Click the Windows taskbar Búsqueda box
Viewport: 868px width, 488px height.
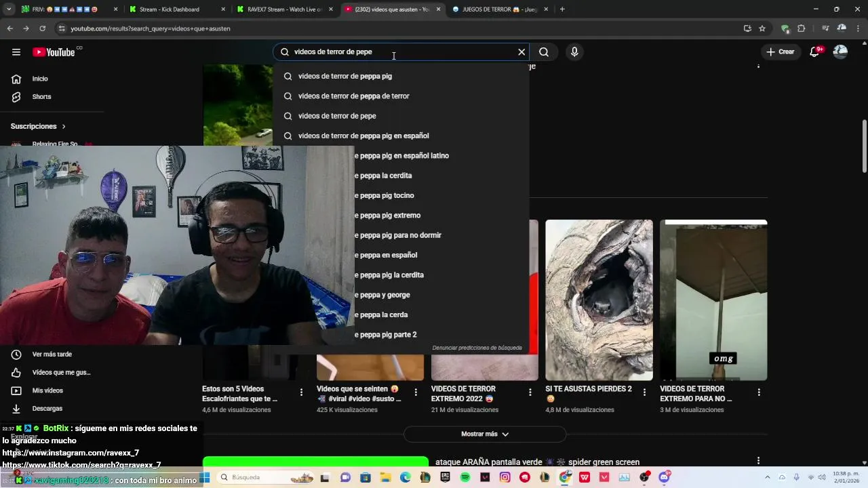pos(266,477)
